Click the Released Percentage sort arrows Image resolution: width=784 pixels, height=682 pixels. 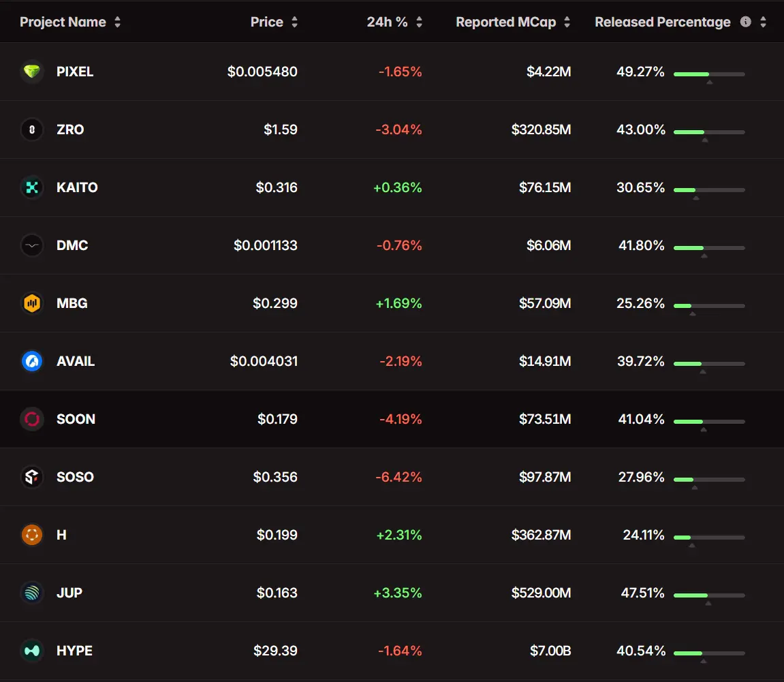[763, 22]
